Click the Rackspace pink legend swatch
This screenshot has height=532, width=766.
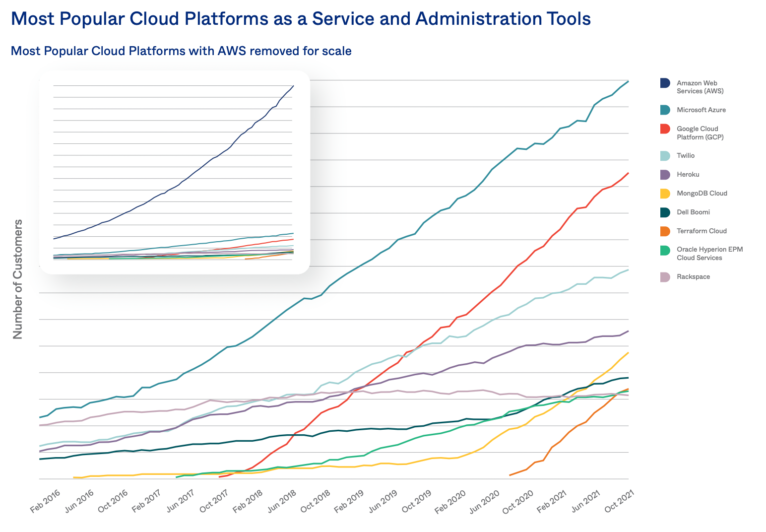665,276
